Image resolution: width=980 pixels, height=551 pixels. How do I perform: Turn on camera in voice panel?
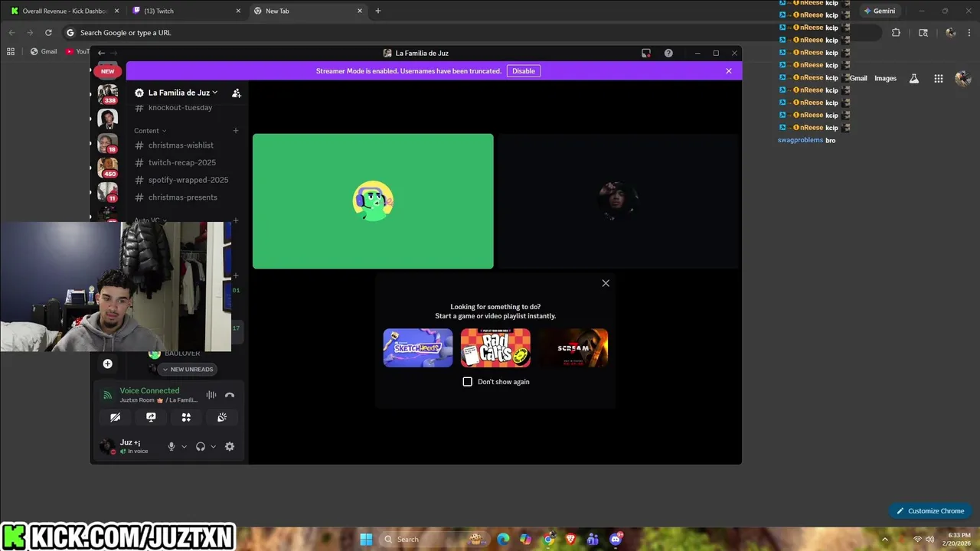tap(115, 417)
